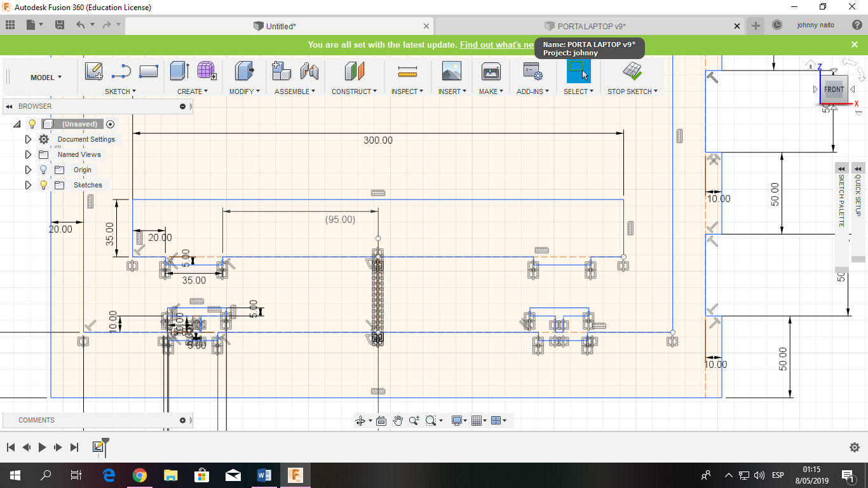
Task: Open the Create Form tool
Action: (x=207, y=71)
